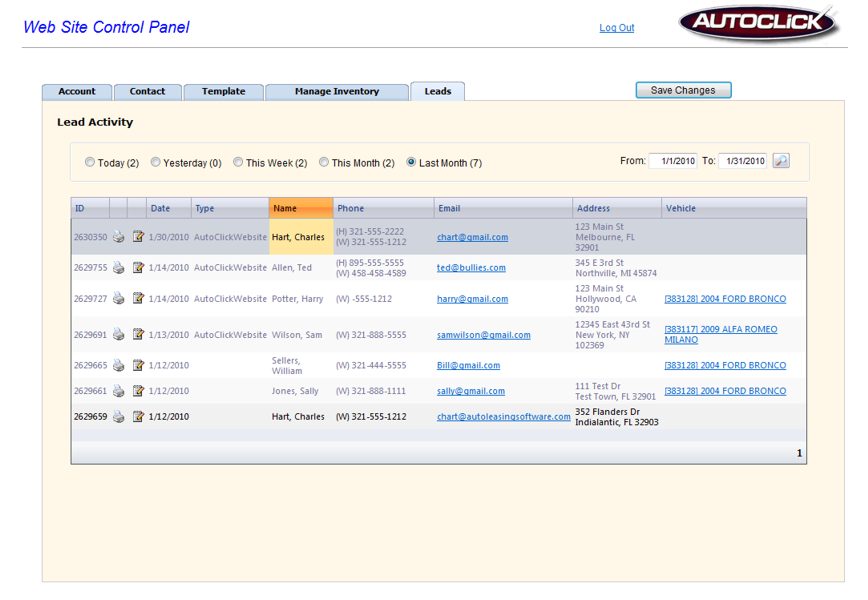
Task: Open Jones' 2004 Ford Bronco vehicle link
Action: pyautogui.click(x=725, y=391)
